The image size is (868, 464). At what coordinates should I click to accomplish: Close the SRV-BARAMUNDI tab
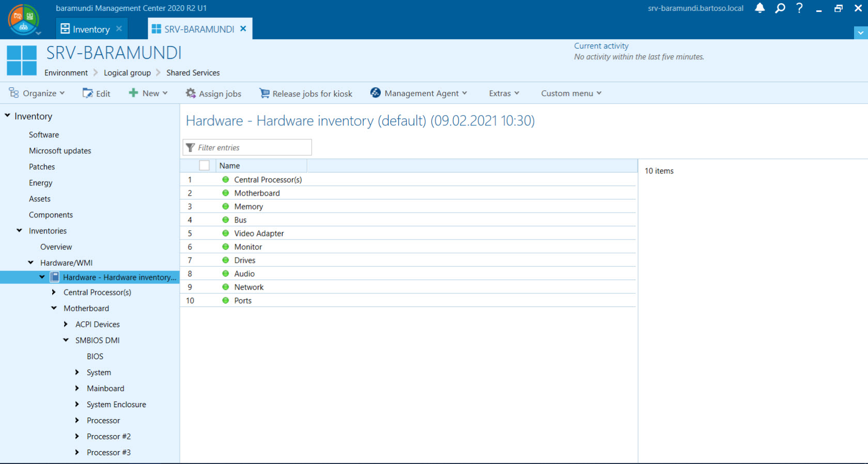[243, 28]
